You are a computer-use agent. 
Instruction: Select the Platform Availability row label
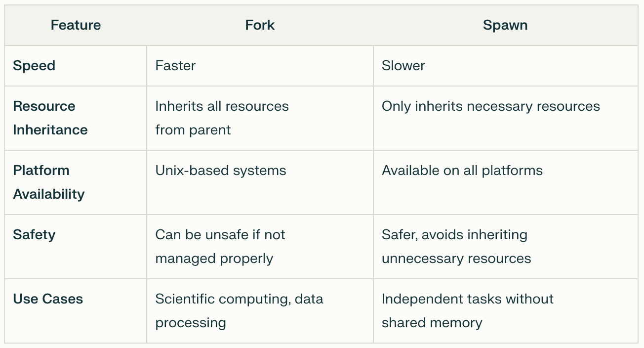click(x=48, y=182)
